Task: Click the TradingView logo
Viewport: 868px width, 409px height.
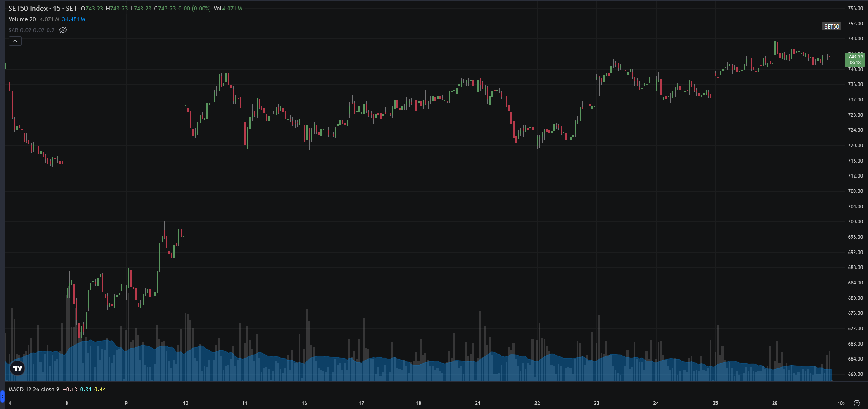Action: point(18,368)
